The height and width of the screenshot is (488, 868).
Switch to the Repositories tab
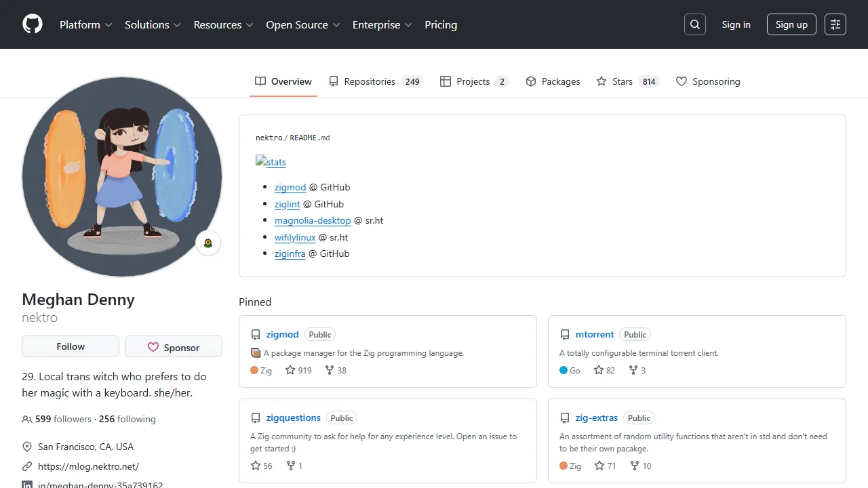(370, 81)
